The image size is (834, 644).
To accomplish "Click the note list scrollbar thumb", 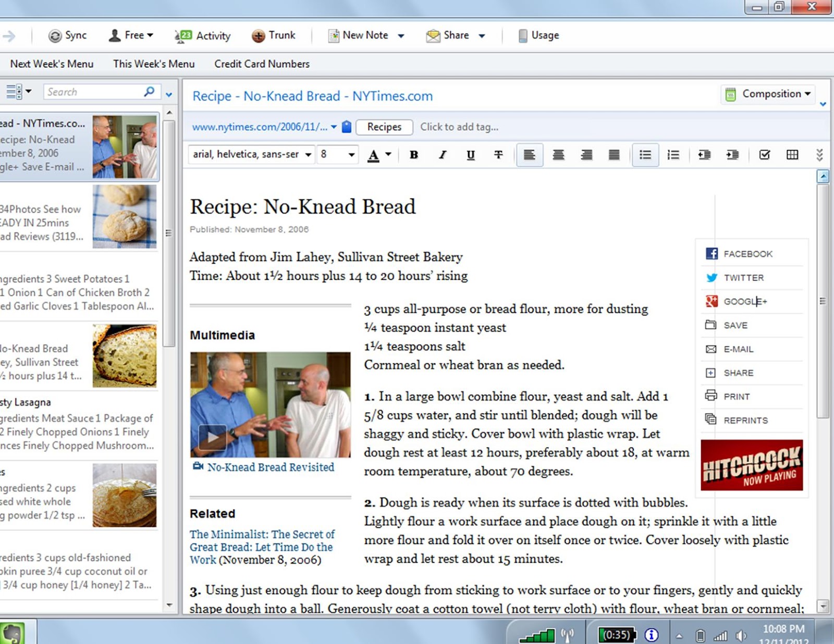I will pos(168,233).
